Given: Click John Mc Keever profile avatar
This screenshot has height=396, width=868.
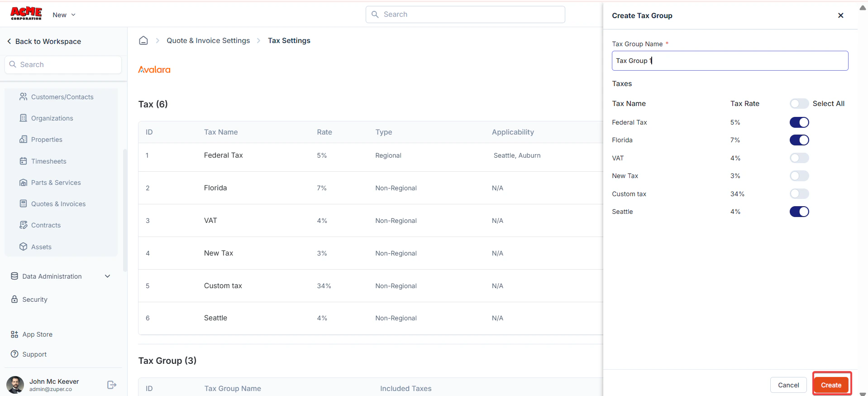Looking at the screenshot, I should pos(15,385).
